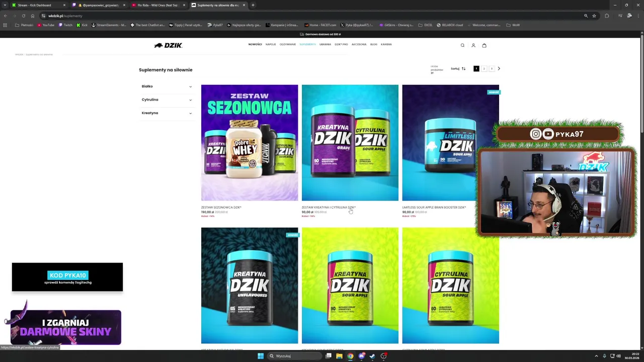Open the NOWOŚCI menu item
The width and height of the screenshot is (644, 362).
point(255,44)
